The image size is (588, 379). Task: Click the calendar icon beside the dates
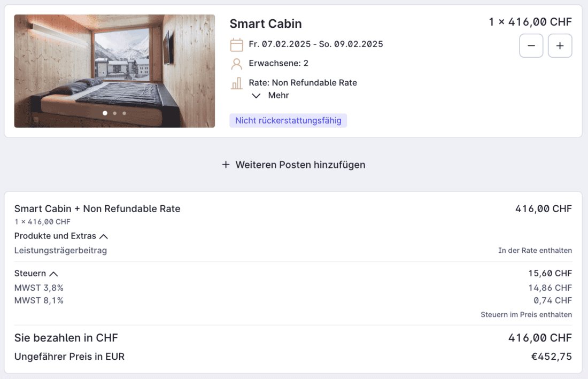coord(236,44)
